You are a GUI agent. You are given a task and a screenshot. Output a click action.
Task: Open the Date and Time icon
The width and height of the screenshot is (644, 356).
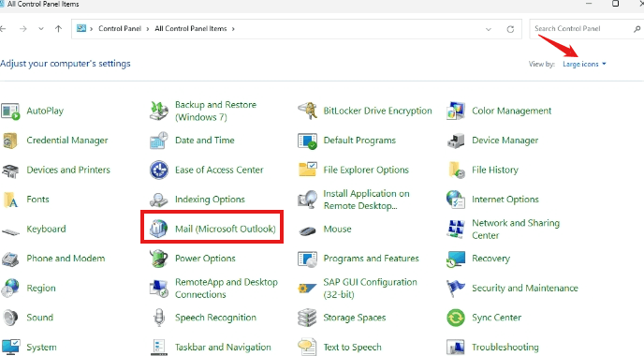(x=158, y=141)
